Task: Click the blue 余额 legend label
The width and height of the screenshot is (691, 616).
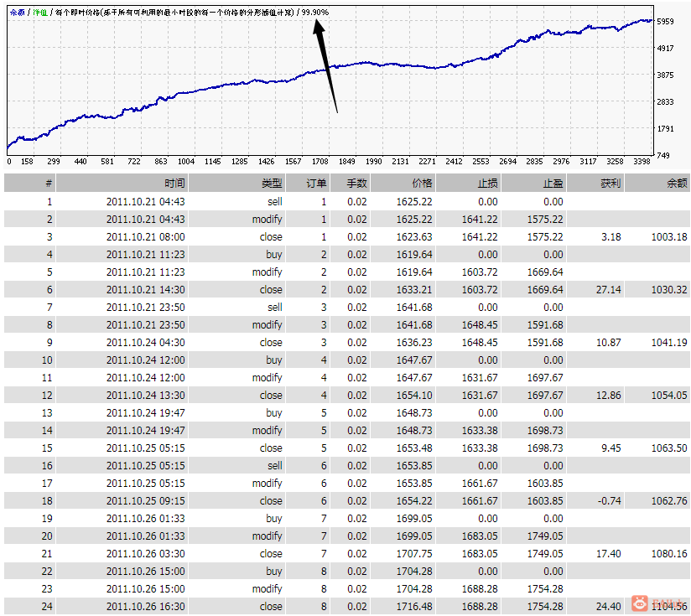Action: click(x=17, y=13)
